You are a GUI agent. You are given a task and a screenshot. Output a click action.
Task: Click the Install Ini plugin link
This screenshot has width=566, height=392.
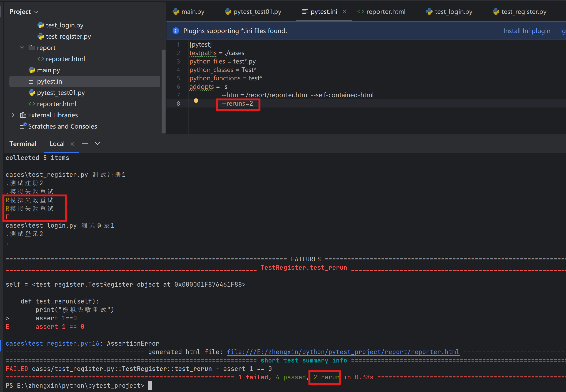(526, 31)
